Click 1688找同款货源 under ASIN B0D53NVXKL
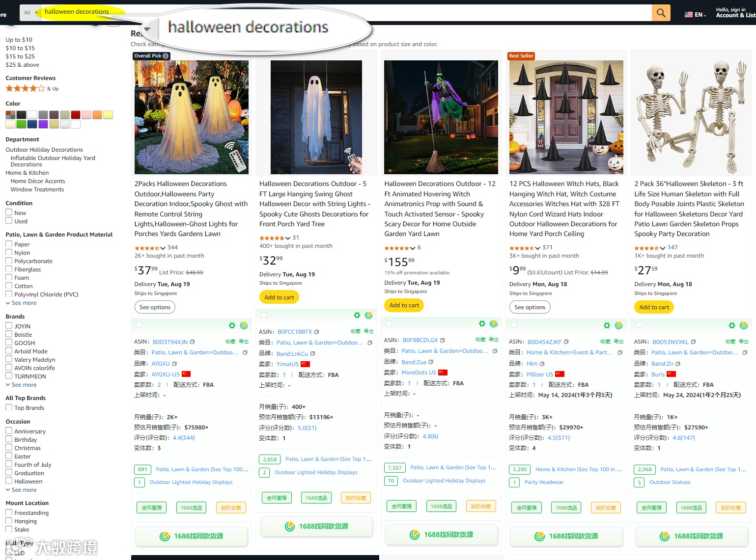 point(691,536)
